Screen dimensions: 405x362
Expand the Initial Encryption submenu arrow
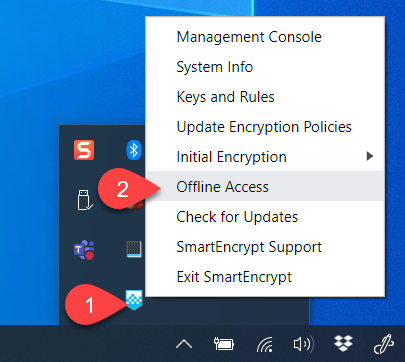click(x=369, y=156)
